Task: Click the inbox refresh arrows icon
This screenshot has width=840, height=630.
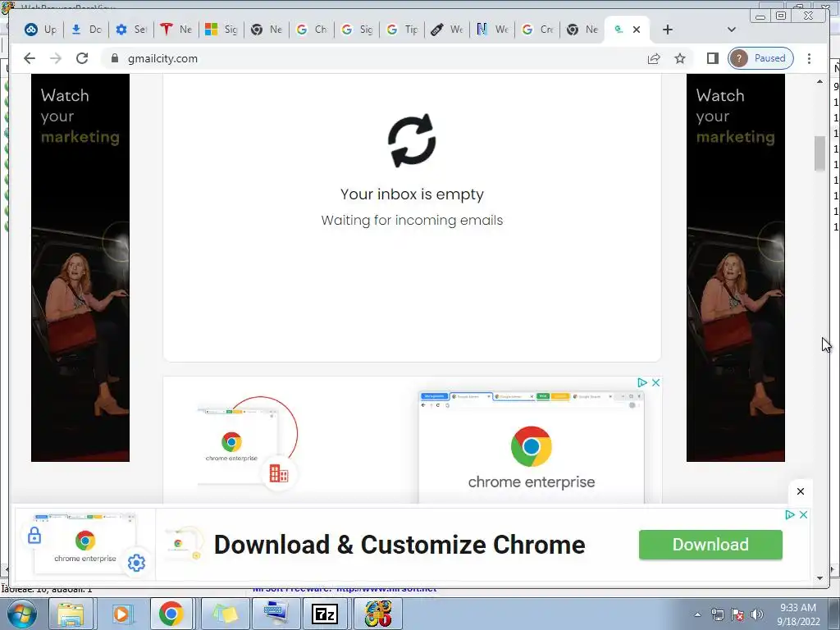Action: pos(412,140)
